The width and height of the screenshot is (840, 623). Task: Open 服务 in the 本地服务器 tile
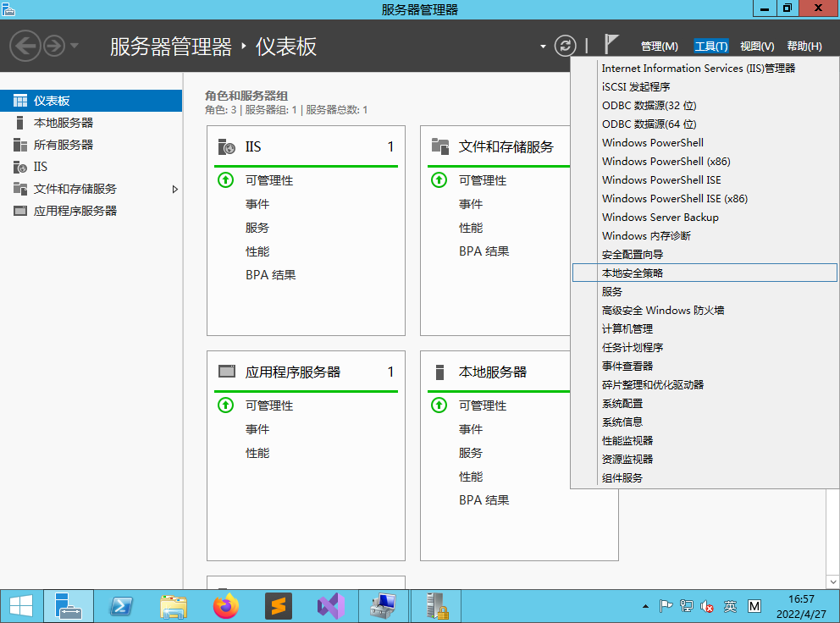[470, 453]
